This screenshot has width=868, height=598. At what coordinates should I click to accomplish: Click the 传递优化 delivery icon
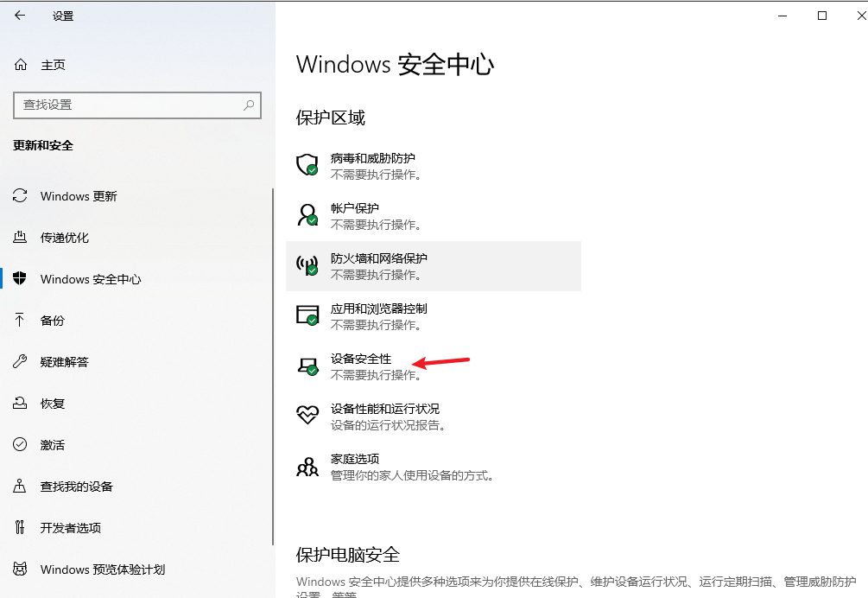20,237
